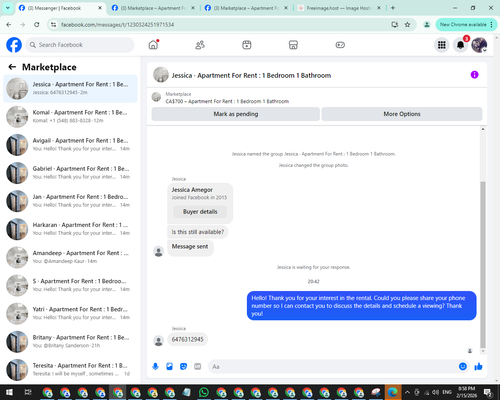Click Mark as pending button

[x=236, y=114]
